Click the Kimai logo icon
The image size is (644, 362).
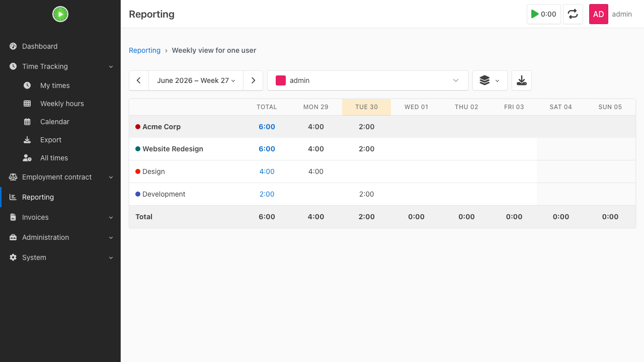pos(60,14)
